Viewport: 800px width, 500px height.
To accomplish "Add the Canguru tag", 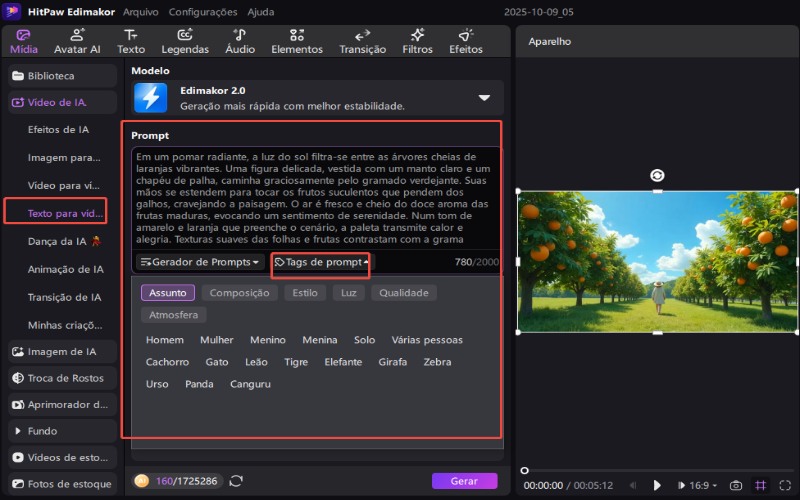I will (250, 384).
